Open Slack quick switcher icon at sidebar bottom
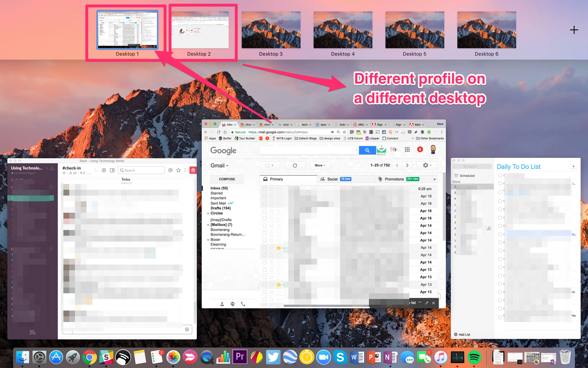Image resolution: width=588 pixels, height=368 pixels. pos(32,332)
